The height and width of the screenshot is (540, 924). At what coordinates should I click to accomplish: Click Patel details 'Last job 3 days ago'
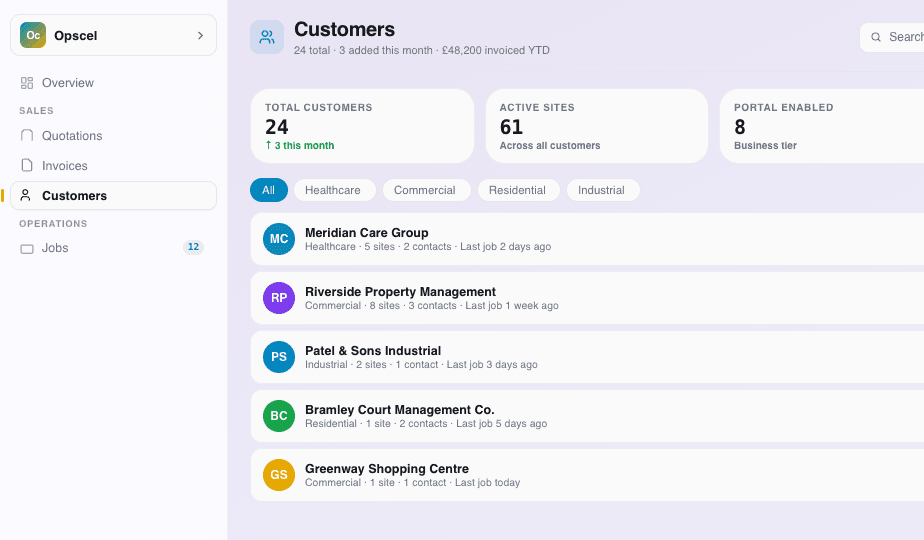492,364
